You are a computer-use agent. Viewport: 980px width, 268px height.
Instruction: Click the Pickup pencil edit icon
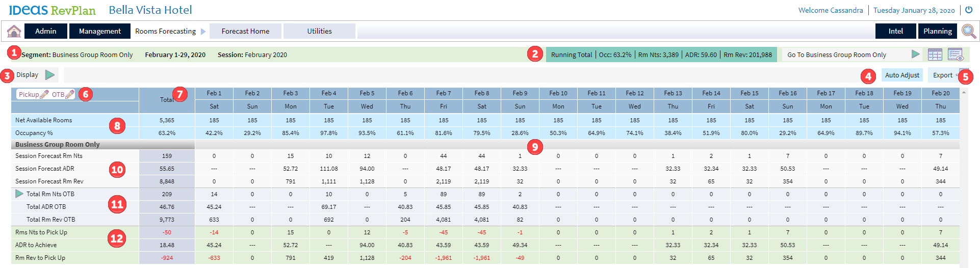[44, 94]
